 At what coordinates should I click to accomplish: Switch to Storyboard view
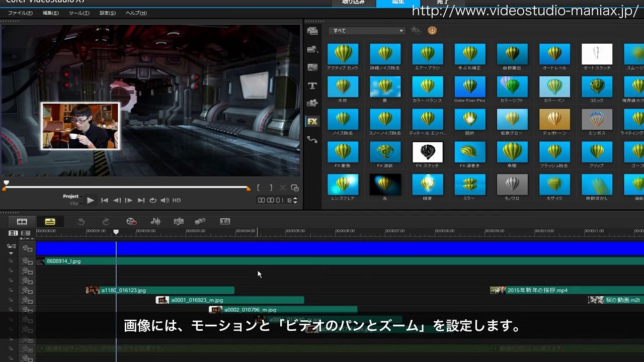coord(22,222)
